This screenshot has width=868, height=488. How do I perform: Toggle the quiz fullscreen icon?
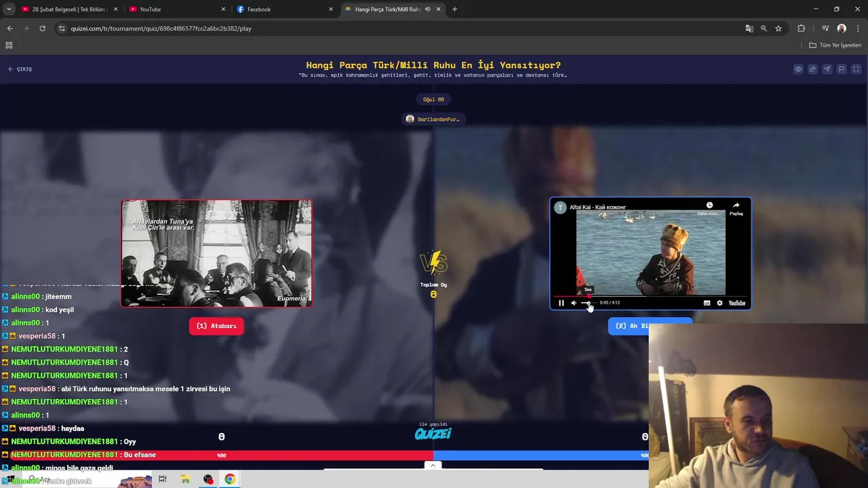(x=856, y=69)
